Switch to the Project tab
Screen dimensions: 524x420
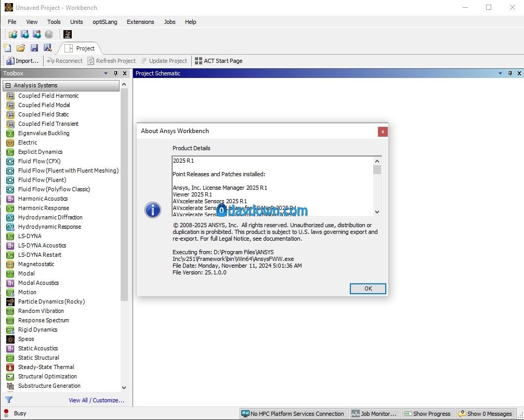click(x=80, y=48)
